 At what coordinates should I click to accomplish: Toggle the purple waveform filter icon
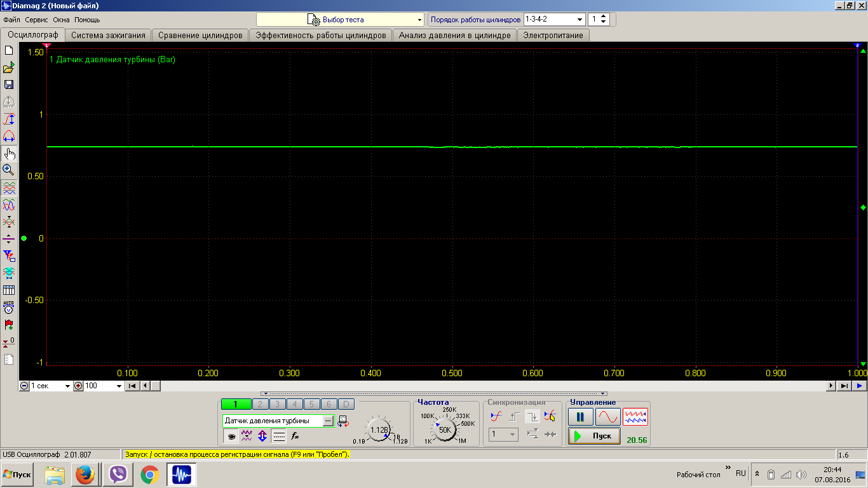247,436
